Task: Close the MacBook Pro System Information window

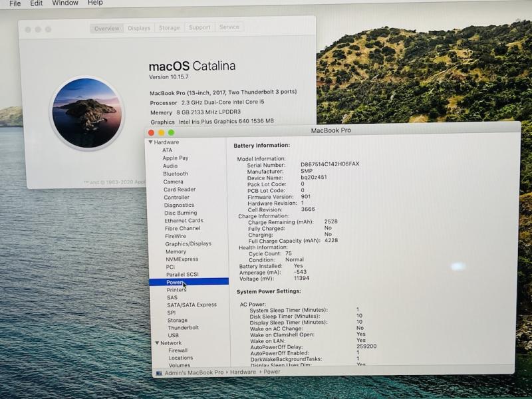Action: (x=152, y=132)
